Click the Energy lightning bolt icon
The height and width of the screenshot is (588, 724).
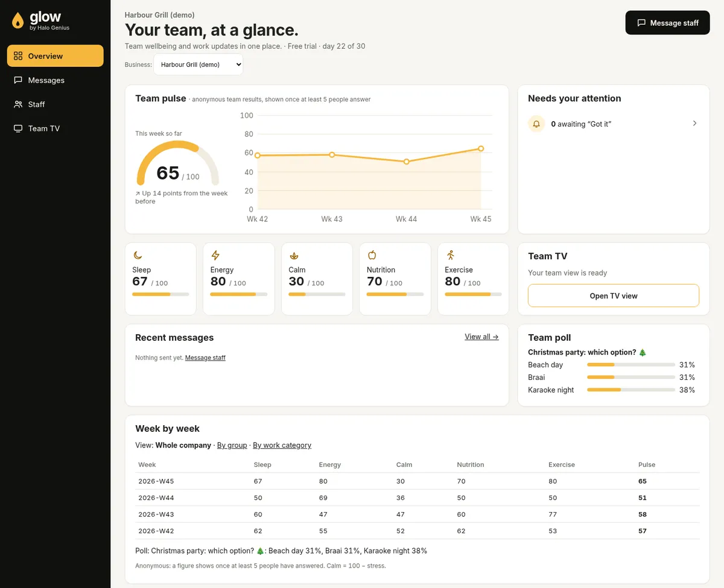click(x=215, y=255)
